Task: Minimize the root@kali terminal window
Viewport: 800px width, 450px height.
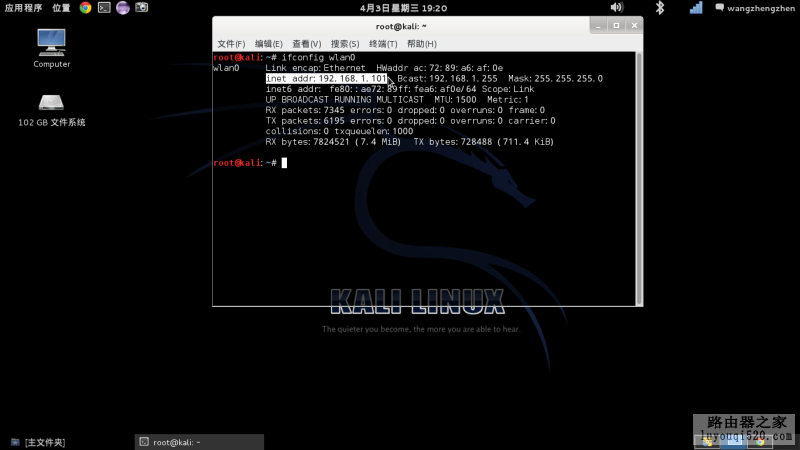Action: 598,26
